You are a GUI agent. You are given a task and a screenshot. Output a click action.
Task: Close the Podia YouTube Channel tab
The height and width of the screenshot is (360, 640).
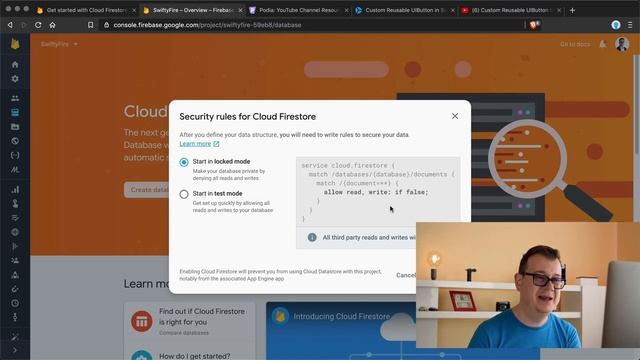[347, 10]
